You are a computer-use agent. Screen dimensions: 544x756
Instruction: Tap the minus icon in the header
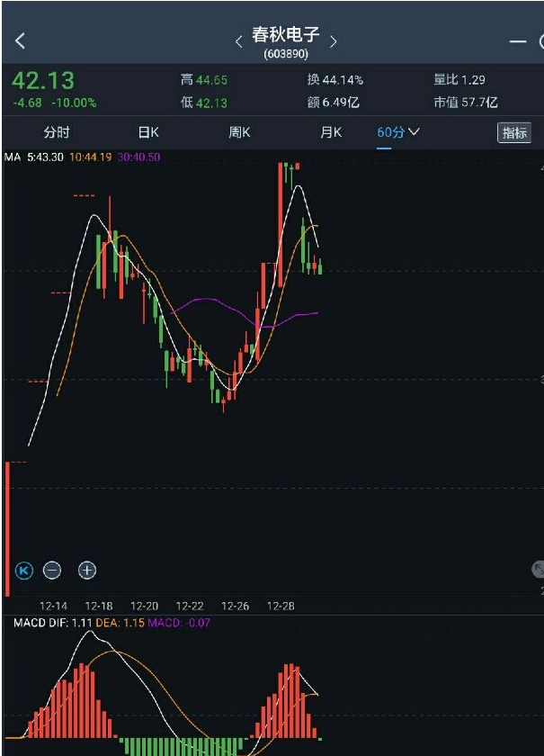[x=518, y=41]
